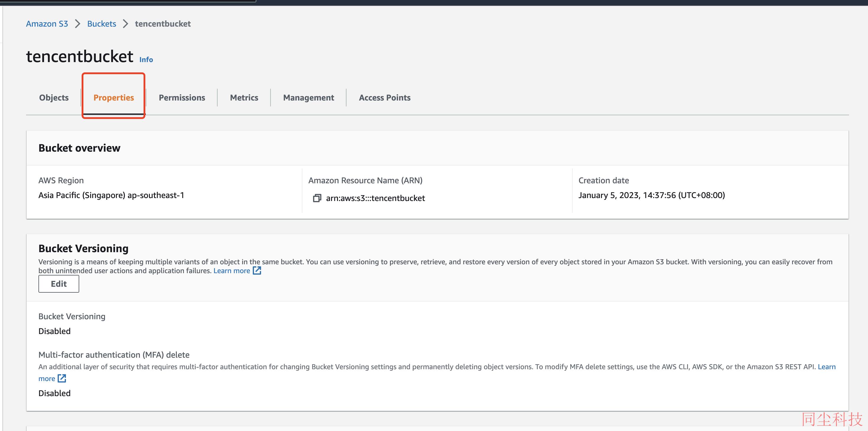Click the MFA delete description text

pyautogui.click(x=428, y=367)
